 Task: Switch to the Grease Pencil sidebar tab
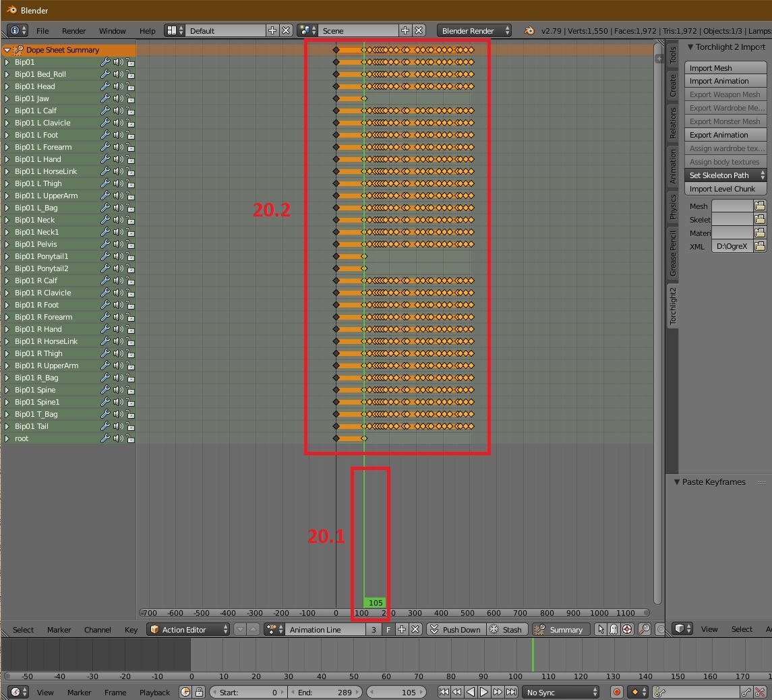click(672, 253)
